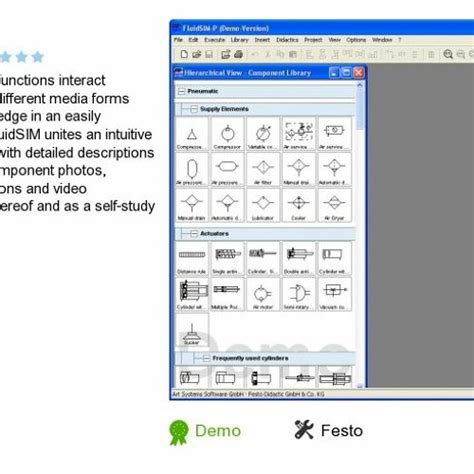474x474 pixels.
Task: Open the Window menu
Action: point(382,40)
